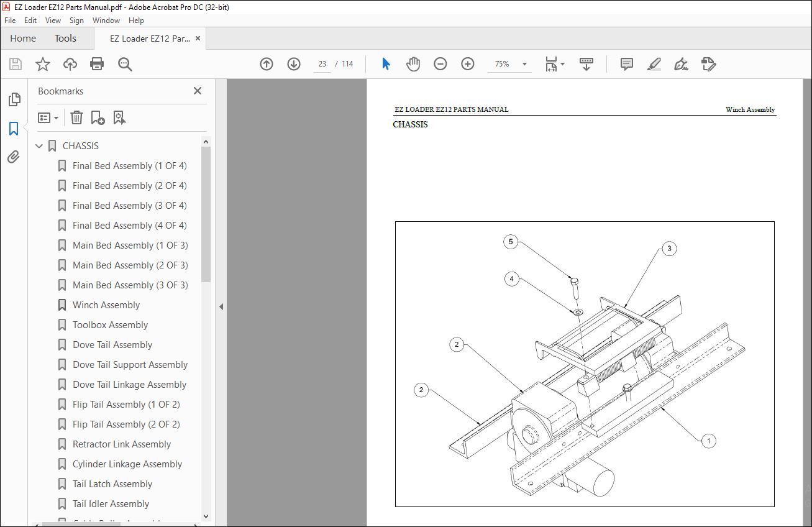Screen dimensions: 812x527
Task: Add a comment with sticky note icon
Action: (x=627, y=64)
